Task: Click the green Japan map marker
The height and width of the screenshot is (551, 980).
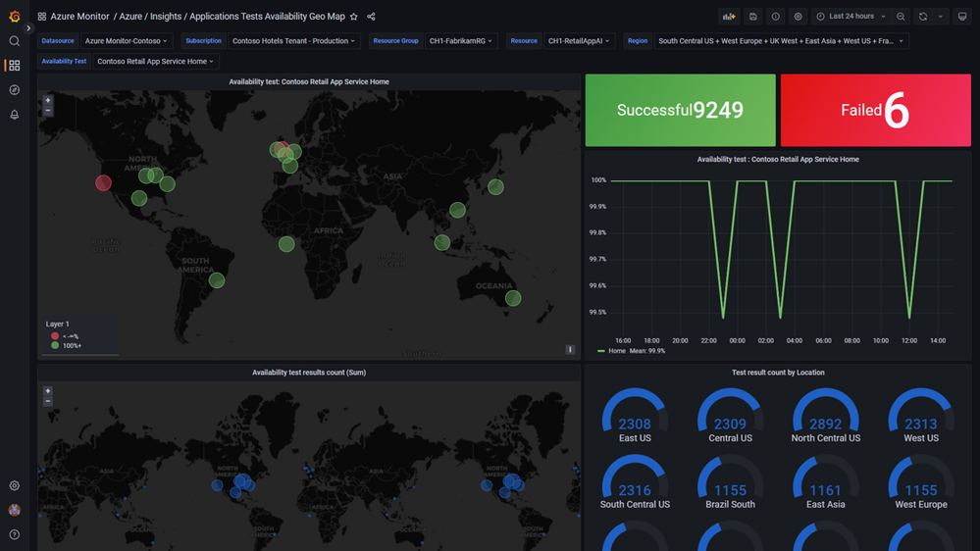Action: pos(495,187)
